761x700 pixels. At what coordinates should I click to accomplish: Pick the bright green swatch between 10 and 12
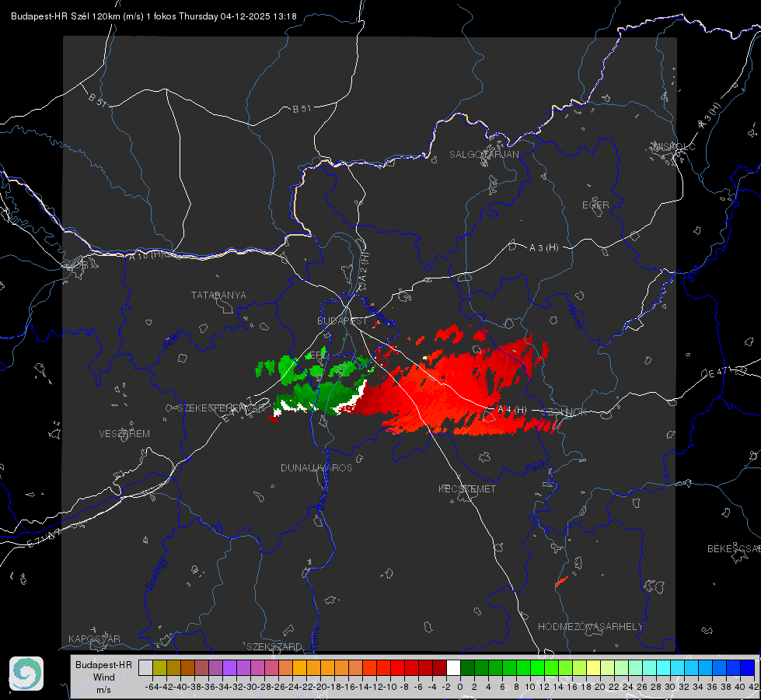tap(537, 667)
